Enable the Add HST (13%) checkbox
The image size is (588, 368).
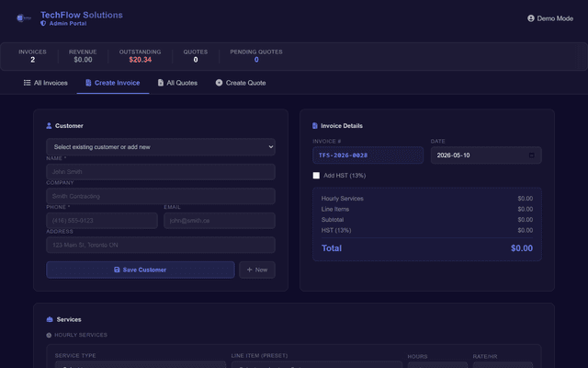(x=316, y=176)
